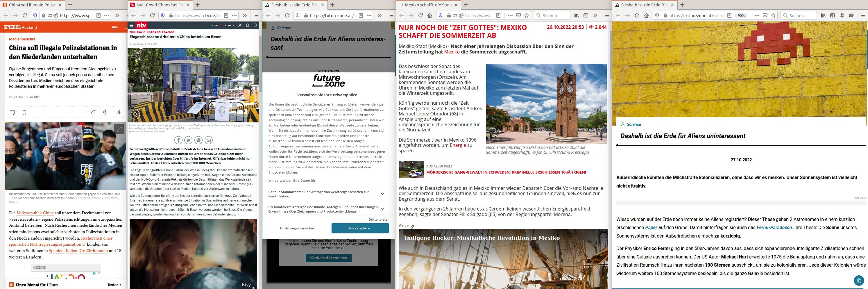868x289 pixels.
Task: Share ntv article via Twitter circle icon
Action: 188,140
